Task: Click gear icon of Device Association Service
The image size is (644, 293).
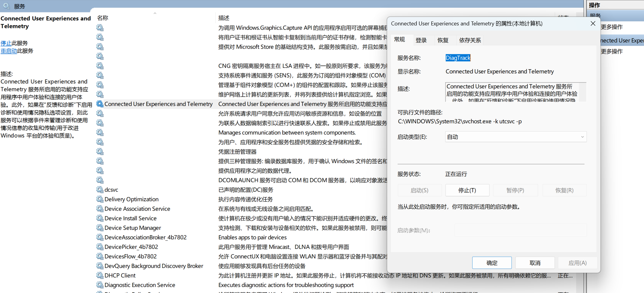Action: tap(100, 209)
